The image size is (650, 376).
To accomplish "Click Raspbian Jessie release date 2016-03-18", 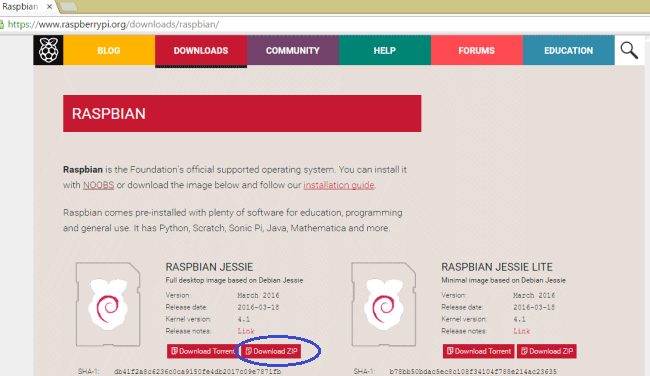I will [258, 307].
